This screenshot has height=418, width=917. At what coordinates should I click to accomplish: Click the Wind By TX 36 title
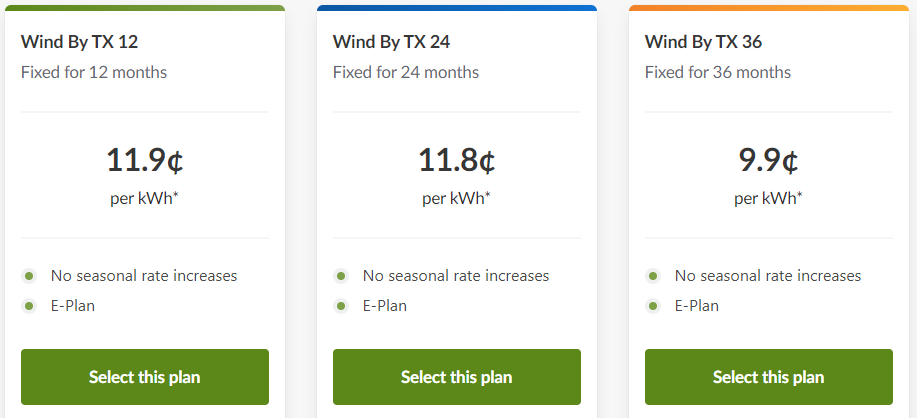point(703,42)
